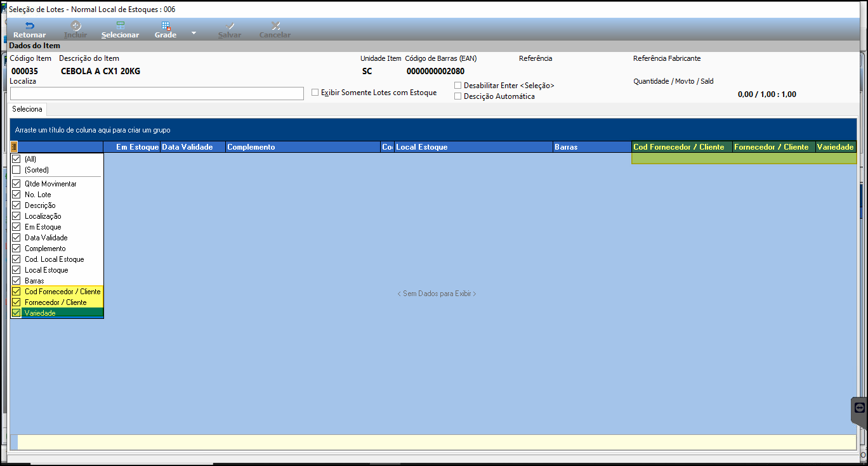Check the (Sorted) option
868x466 pixels.
(16, 170)
